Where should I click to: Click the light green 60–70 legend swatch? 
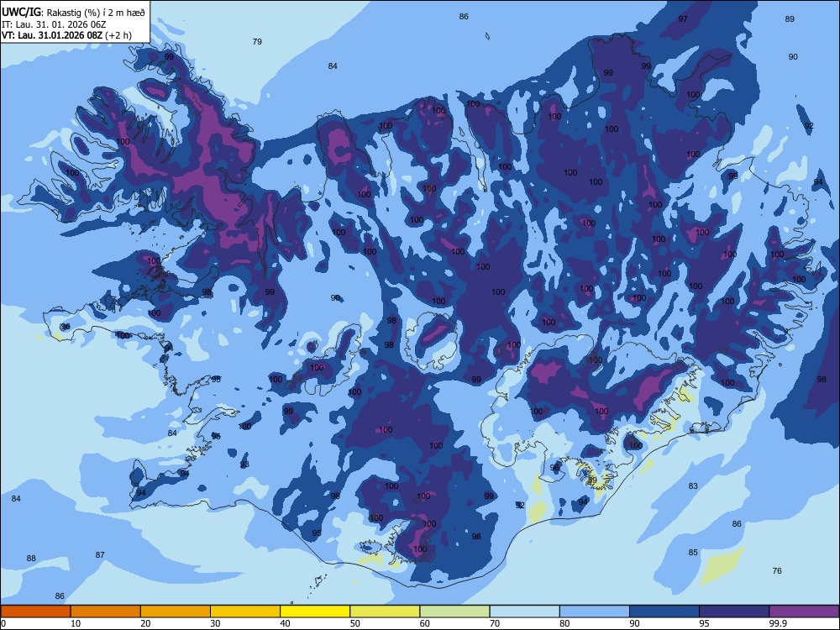coord(454,612)
